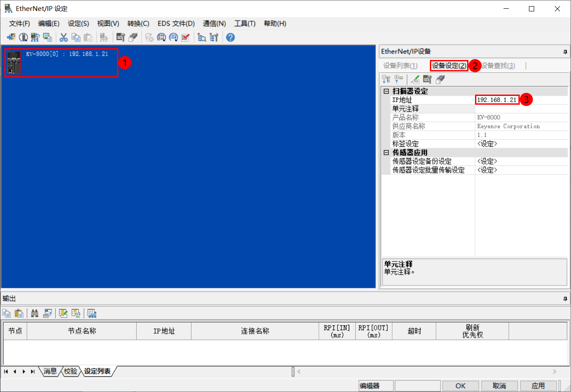Open the 通信(N) menu
571x392 pixels.
[x=214, y=23]
